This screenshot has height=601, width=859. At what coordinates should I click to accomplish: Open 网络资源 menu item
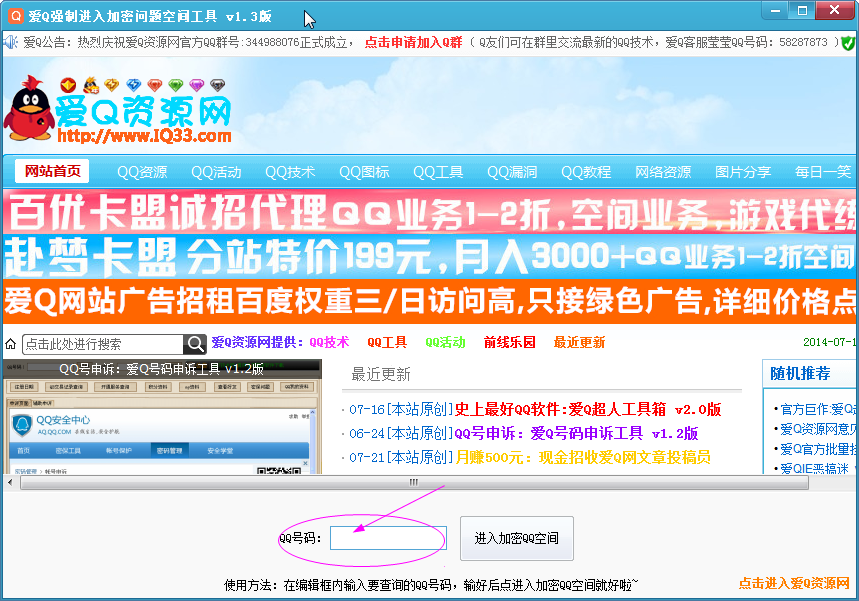tap(663, 172)
